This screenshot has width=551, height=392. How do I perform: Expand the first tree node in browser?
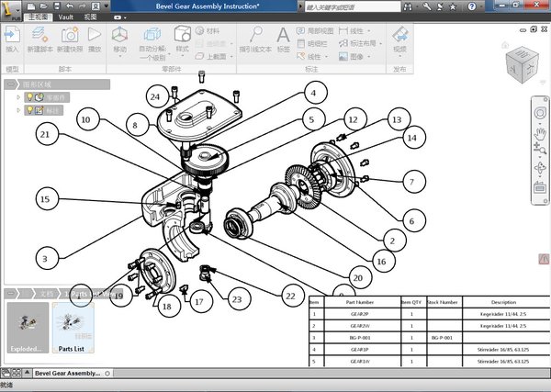18,97
